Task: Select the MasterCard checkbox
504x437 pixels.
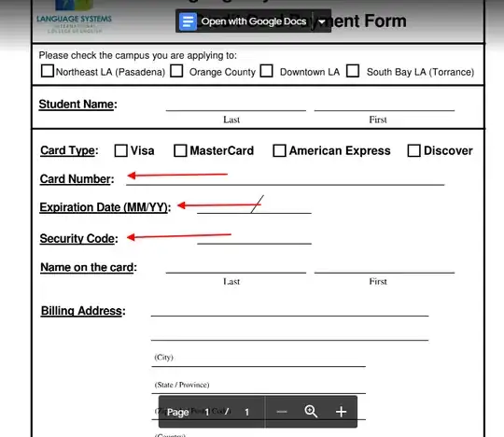Action: pos(180,150)
